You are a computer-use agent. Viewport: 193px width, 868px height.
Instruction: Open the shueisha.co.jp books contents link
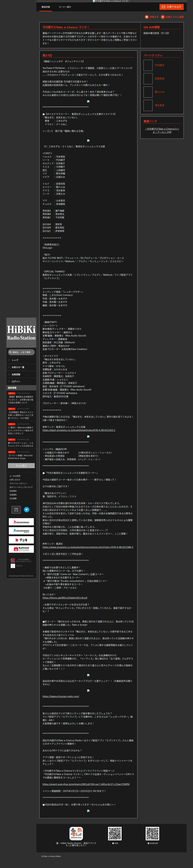(x=88, y=547)
